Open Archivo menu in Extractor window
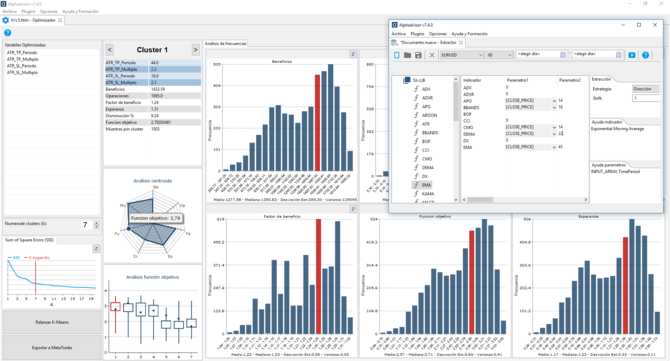 (399, 34)
